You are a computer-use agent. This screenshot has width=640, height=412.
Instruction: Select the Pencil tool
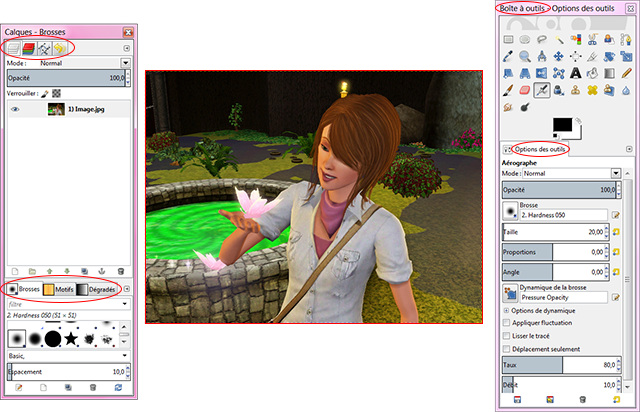pos(626,73)
